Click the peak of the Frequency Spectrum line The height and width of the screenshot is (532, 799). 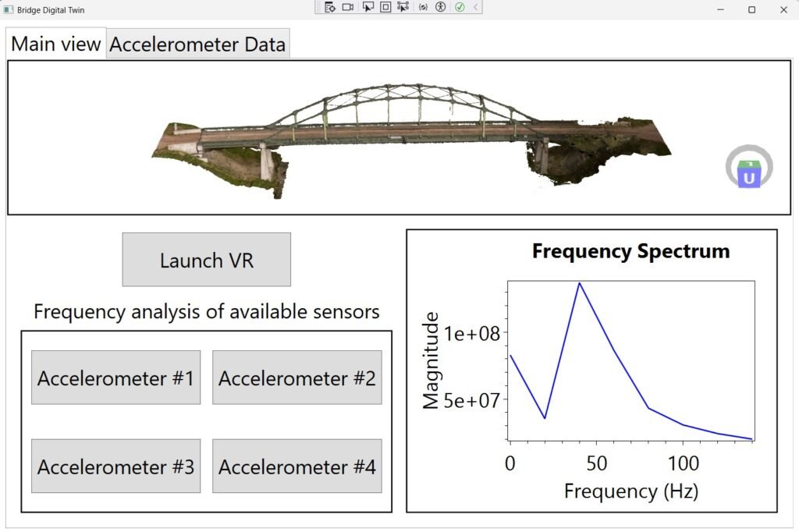click(x=579, y=283)
